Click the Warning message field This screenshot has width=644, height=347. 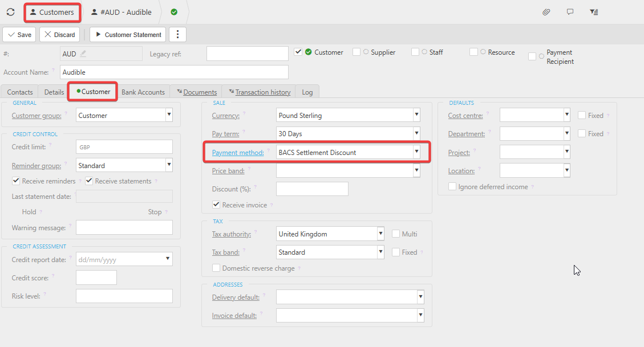click(x=124, y=228)
